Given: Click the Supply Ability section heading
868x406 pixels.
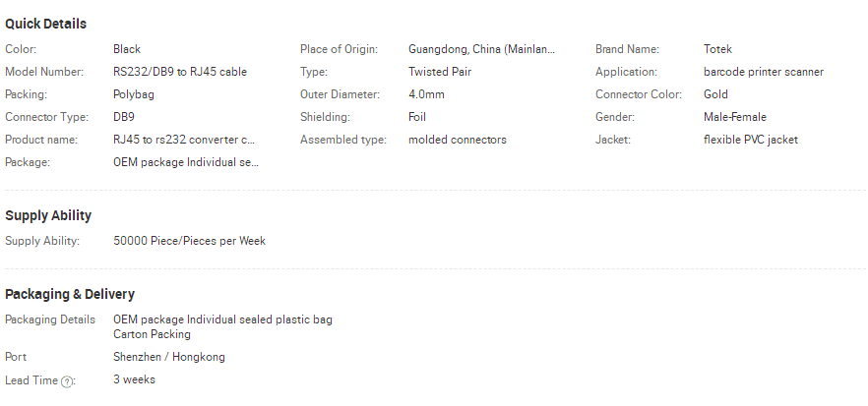Looking at the screenshot, I should pyautogui.click(x=48, y=215).
